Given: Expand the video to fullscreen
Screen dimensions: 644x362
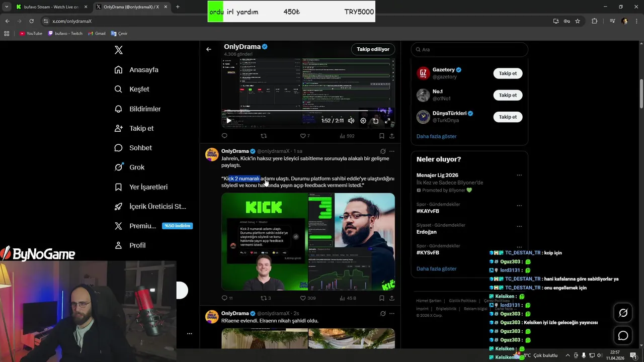Looking at the screenshot, I should tap(387, 121).
